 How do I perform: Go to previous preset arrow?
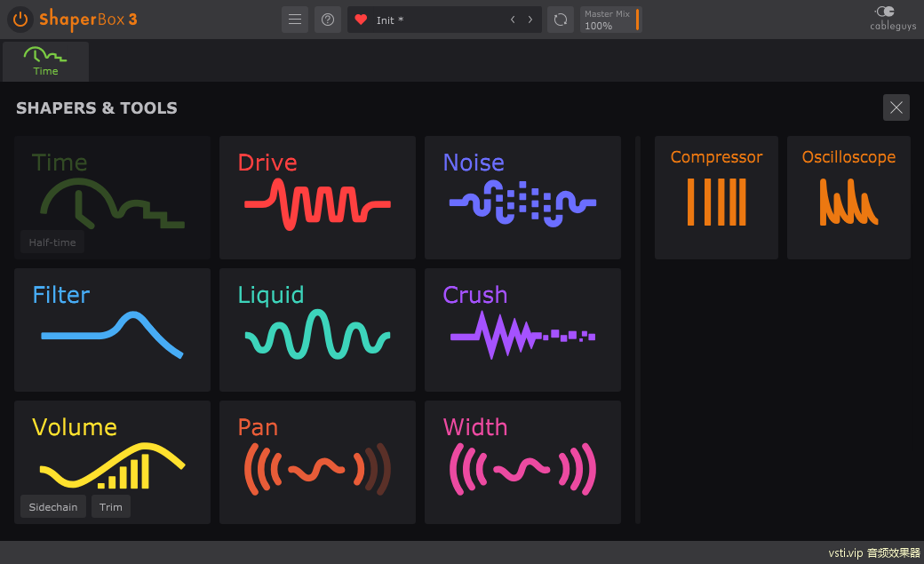point(513,20)
